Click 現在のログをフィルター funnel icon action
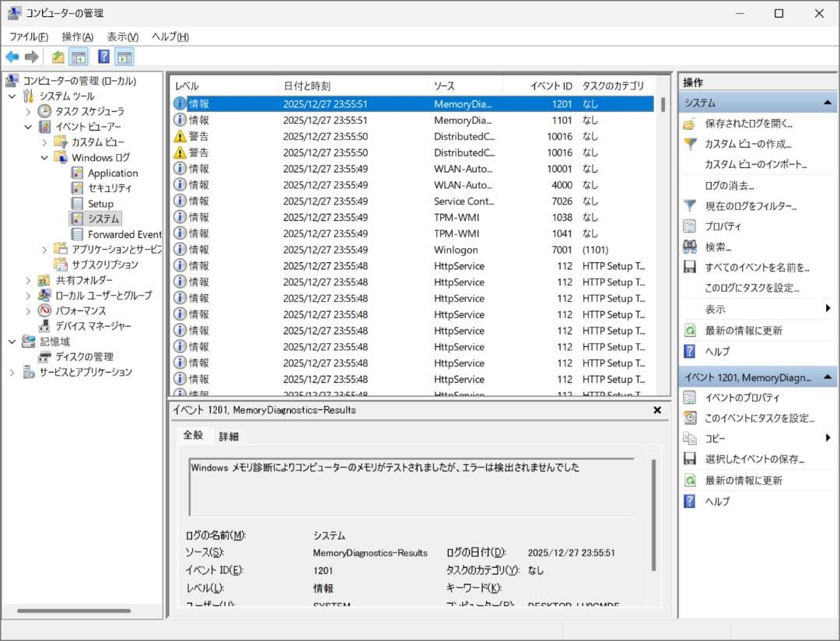Screen dimensions: 840x641 pyautogui.click(x=689, y=206)
